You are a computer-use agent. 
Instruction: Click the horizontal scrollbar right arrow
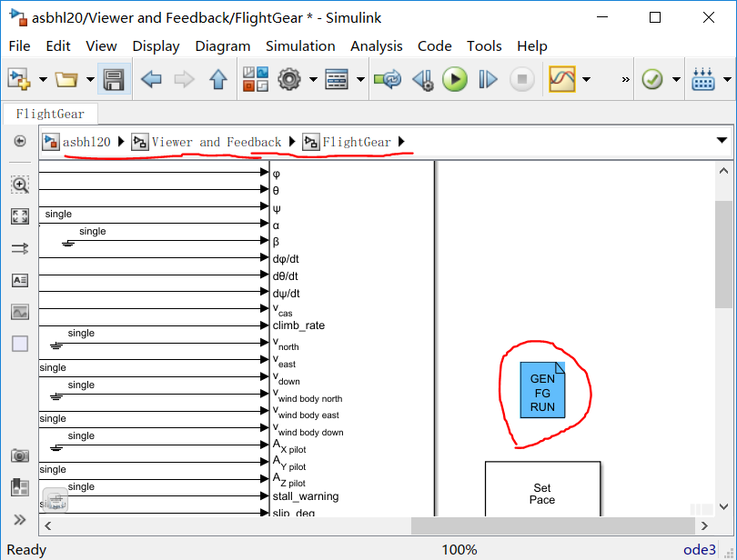[705, 525]
